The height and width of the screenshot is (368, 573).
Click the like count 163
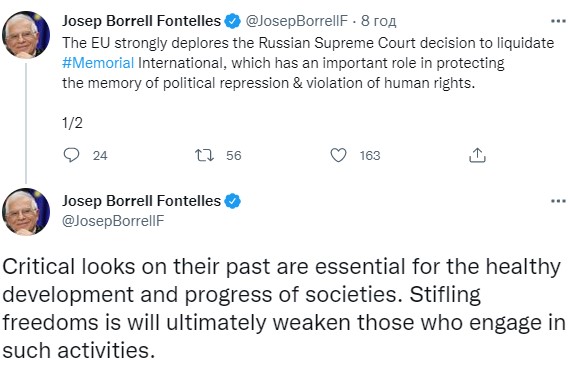click(x=370, y=156)
